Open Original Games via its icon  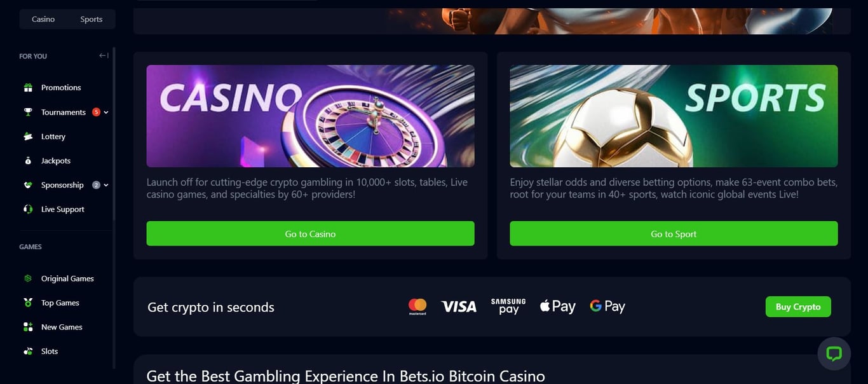27,278
